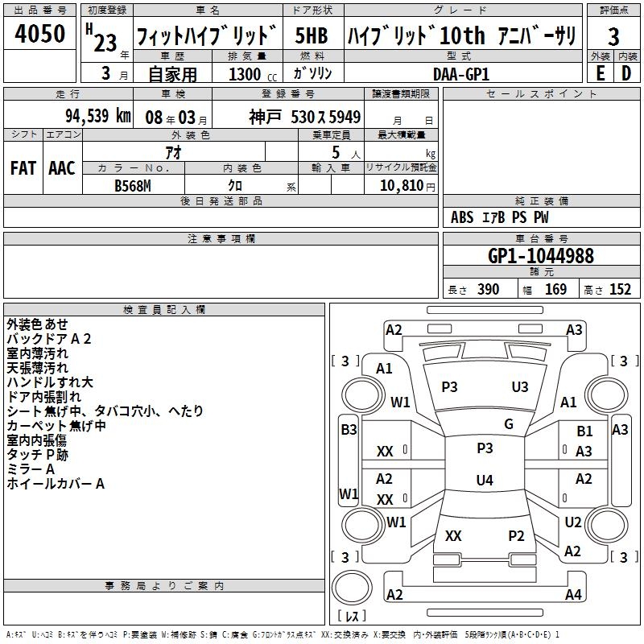This screenshot has width=644, height=644.
Task: Select the note カーペット焦げ中
Action: (56, 426)
